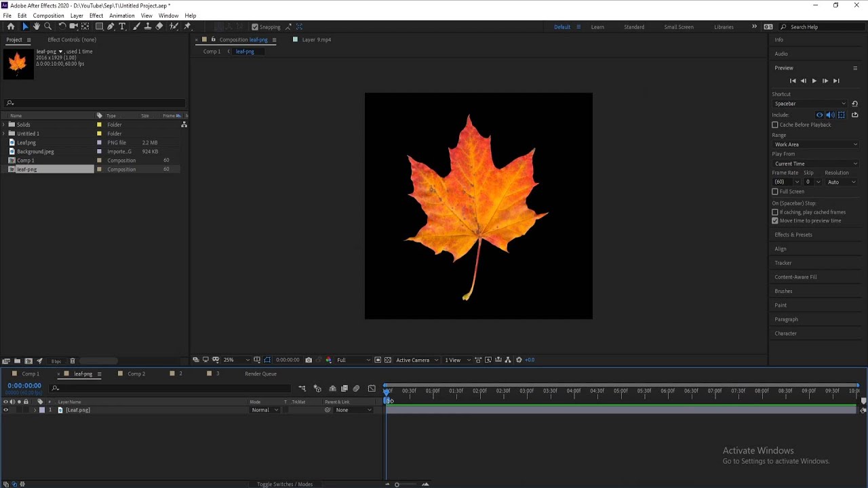The height and width of the screenshot is (488, 868).
Task: Hide the Leaf.png layer eye toggle
Action: tap(5, 410)
